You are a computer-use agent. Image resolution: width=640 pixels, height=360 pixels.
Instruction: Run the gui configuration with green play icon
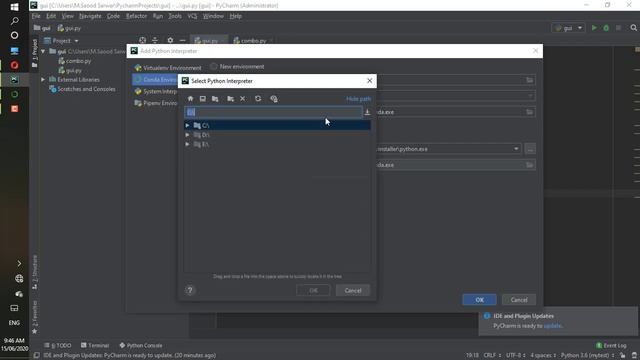coord(594,28)
